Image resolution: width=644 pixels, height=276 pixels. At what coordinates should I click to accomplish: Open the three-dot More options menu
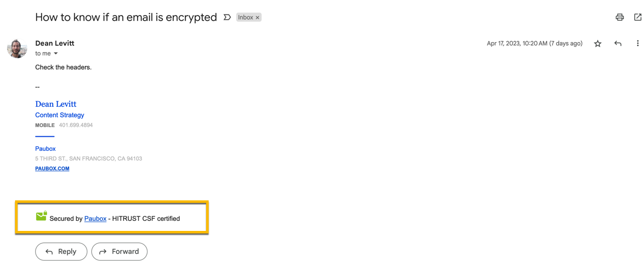[x=637, y=44]
